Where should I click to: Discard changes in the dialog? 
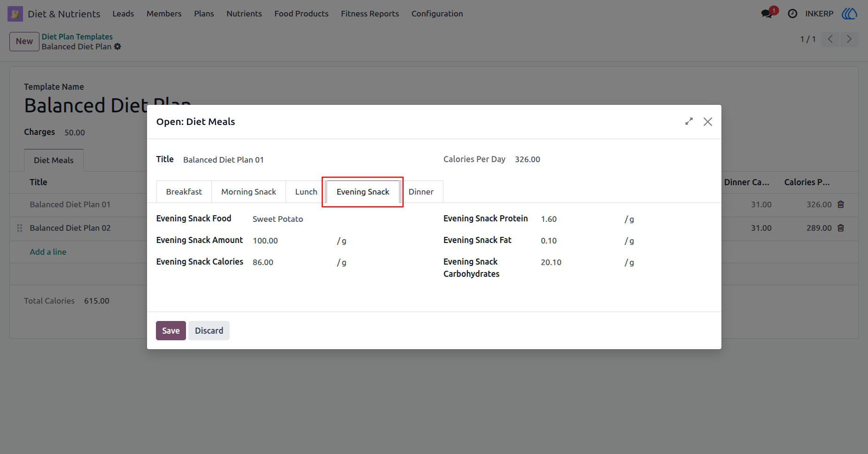click(209, 331)
